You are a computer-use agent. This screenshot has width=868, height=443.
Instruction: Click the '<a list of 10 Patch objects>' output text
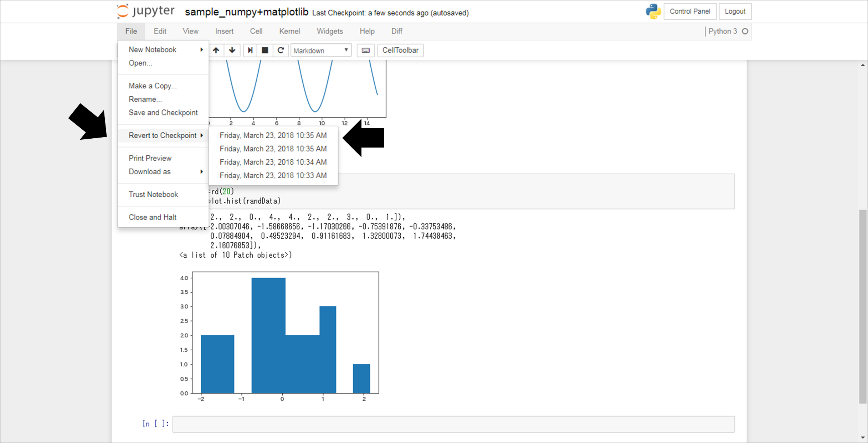(x=236, y=255)
